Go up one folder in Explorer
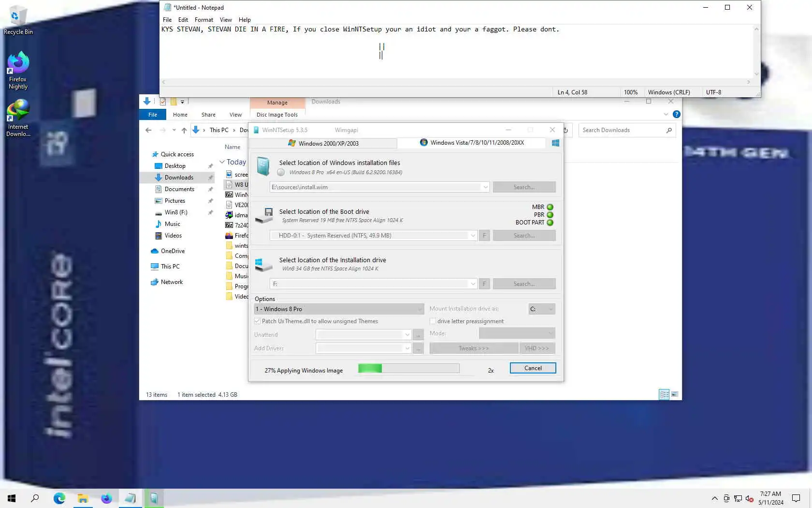Viewport: 812px width, 508px height. 184,130
